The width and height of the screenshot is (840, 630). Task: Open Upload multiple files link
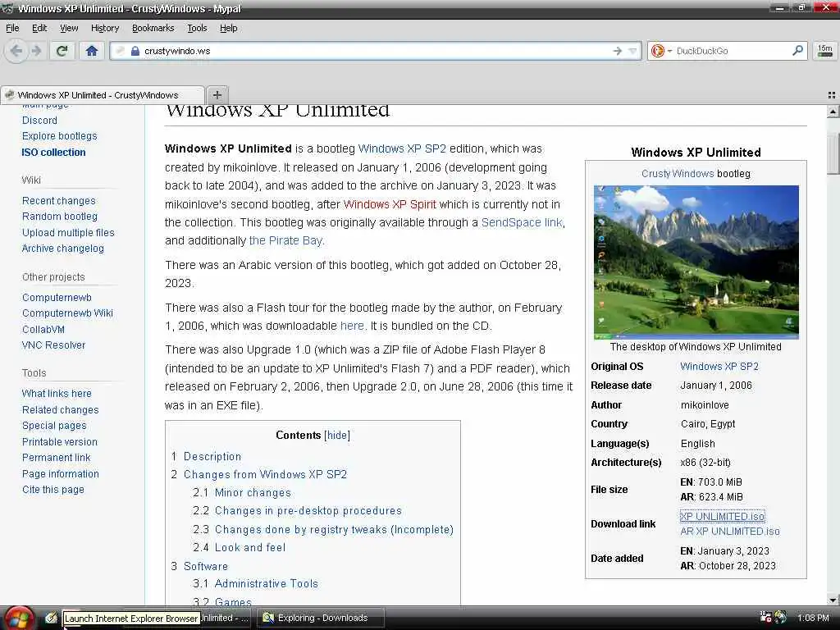point(68,232)
